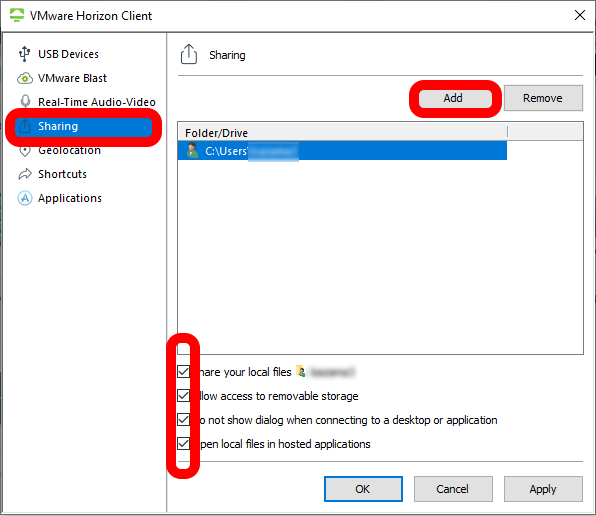
Task: Click the folder icon beside share local files
Action: point(301,371)
